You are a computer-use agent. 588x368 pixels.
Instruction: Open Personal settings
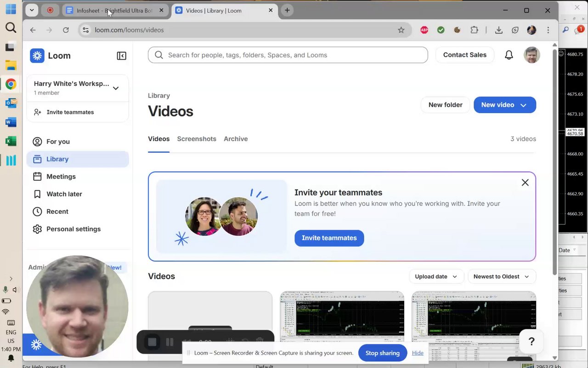78,229
